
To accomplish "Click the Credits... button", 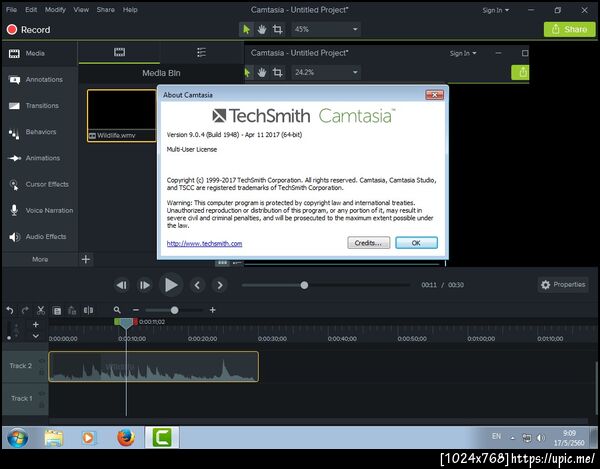I will pos(368,243).
